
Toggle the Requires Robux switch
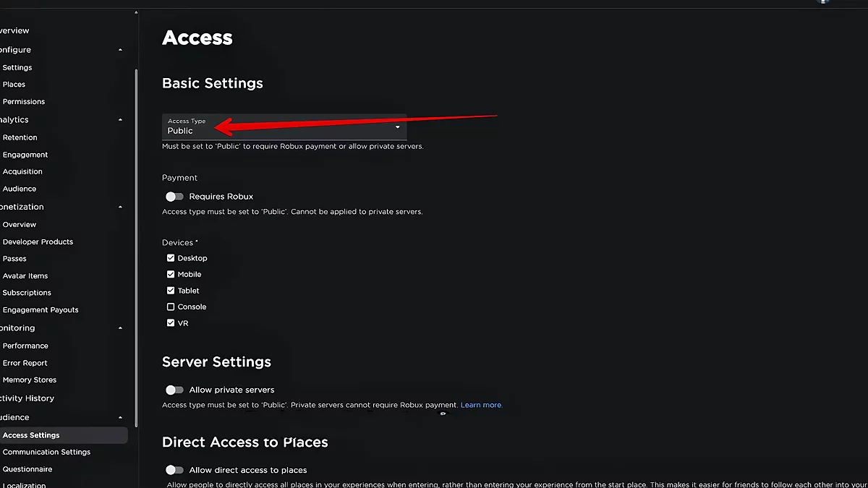click(174, 197)
